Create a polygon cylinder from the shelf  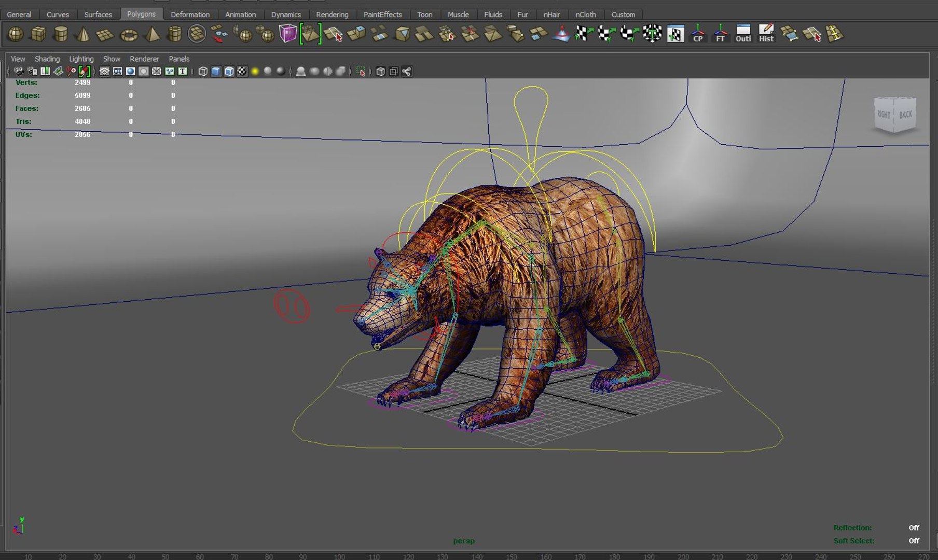click(x=61, y=35)
